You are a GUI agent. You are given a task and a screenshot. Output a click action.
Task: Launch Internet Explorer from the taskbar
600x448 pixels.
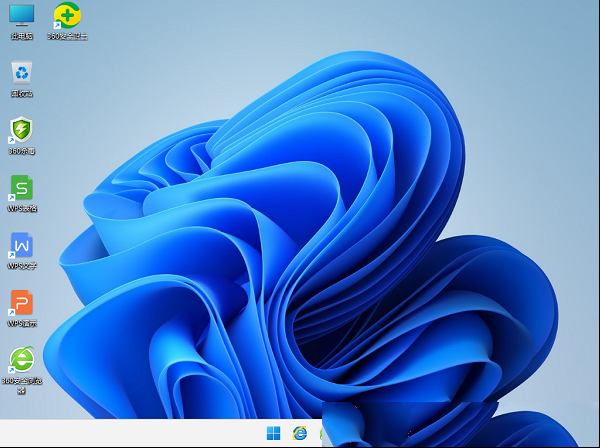tap(300, 433)
